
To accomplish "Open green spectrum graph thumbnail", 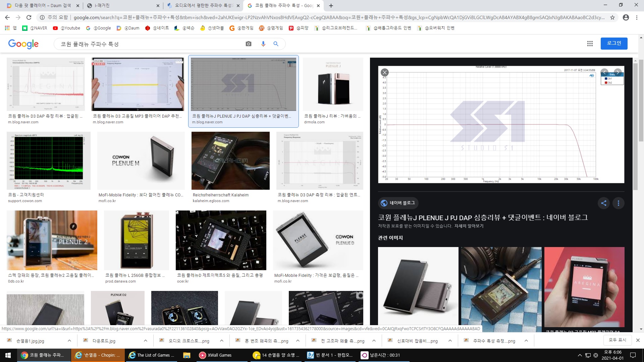I will [x=49, y=161].
